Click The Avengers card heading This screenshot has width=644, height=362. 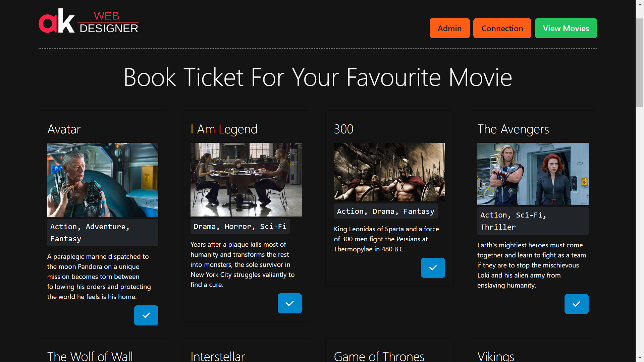click(x=513, y=129)
